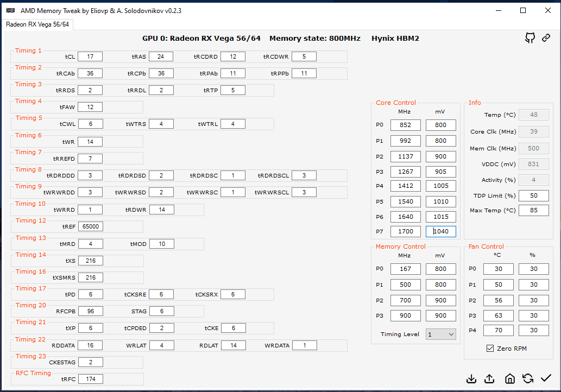
Task: Click the tRREFD input field
Action: (x=90, y=159)
